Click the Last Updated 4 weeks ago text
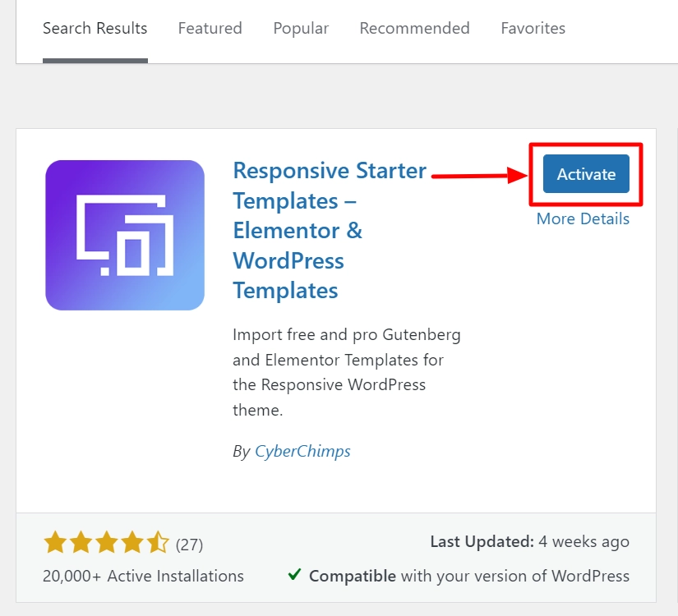 pyautogui.click(x=529, y=542)
